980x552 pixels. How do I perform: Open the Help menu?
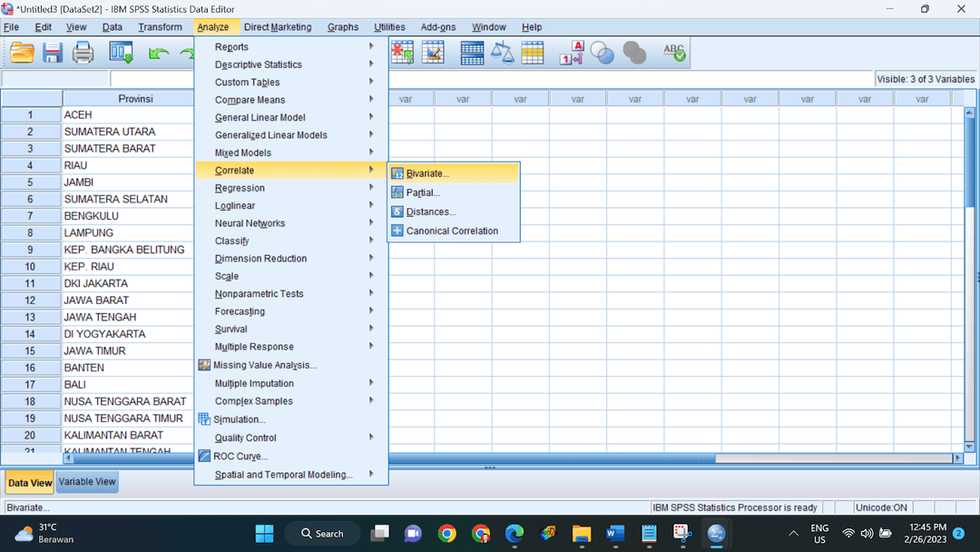coord(532,27)
